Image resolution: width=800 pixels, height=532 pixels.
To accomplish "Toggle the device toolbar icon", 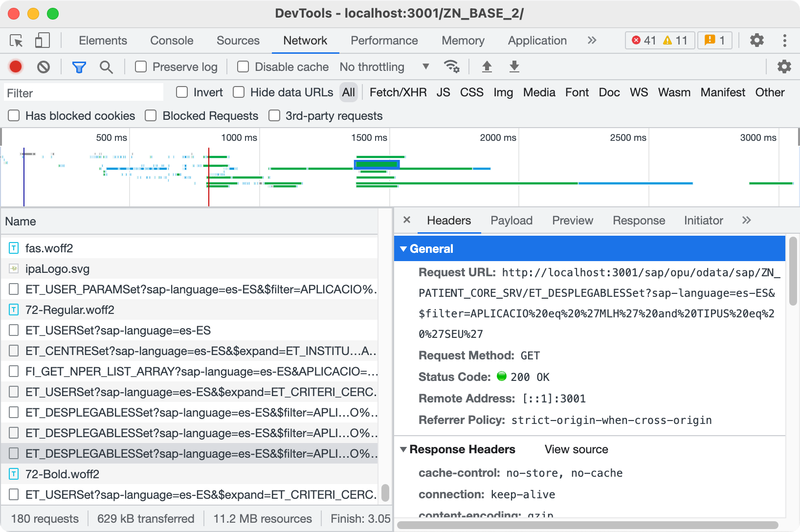I will click(43, 41).
